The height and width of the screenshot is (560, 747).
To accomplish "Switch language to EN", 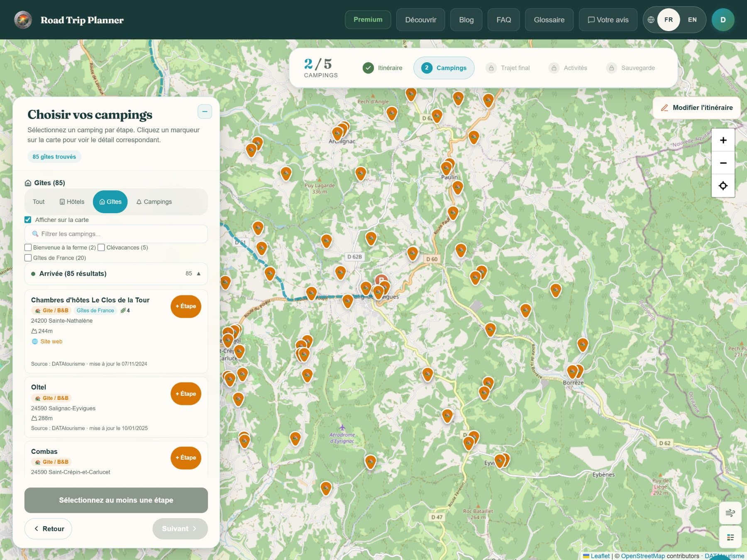I will (x=692, y=19).
